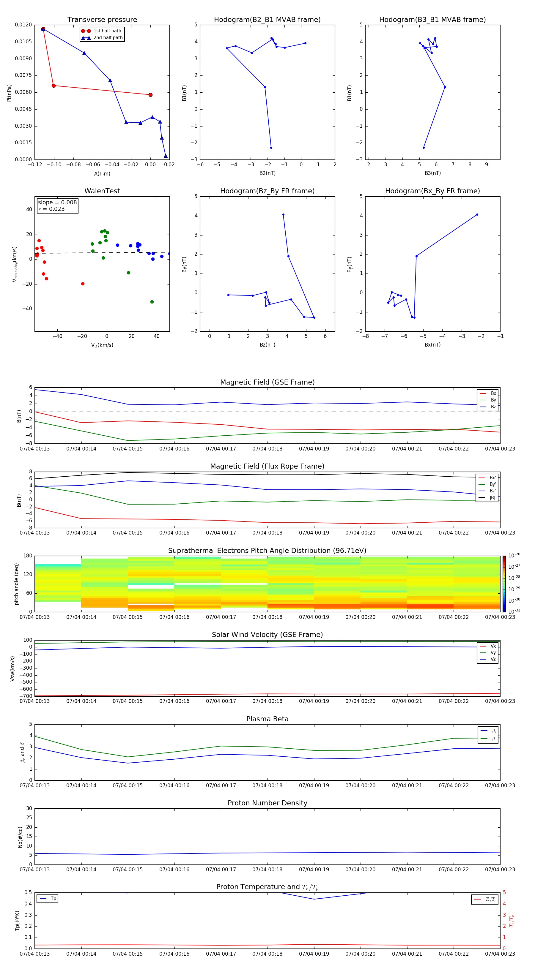
Task: Click the 'Np(#/cc)' axis label
Action: 20,837
